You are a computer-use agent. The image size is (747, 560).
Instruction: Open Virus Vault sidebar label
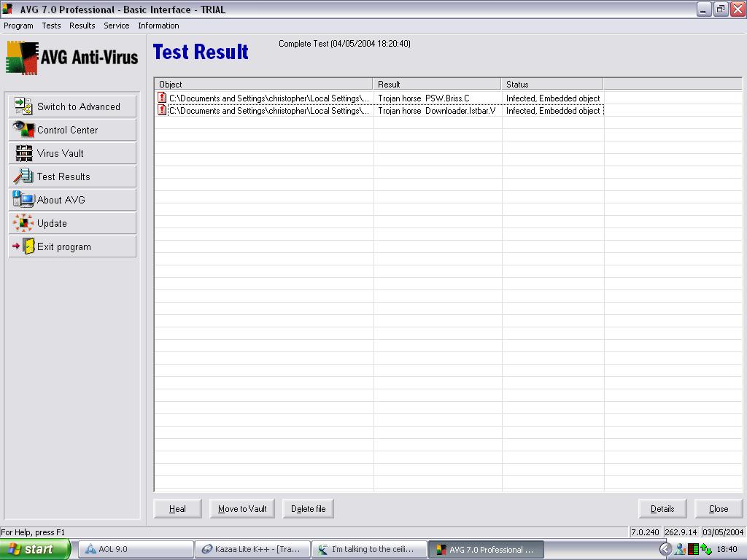tap(60, 153)
